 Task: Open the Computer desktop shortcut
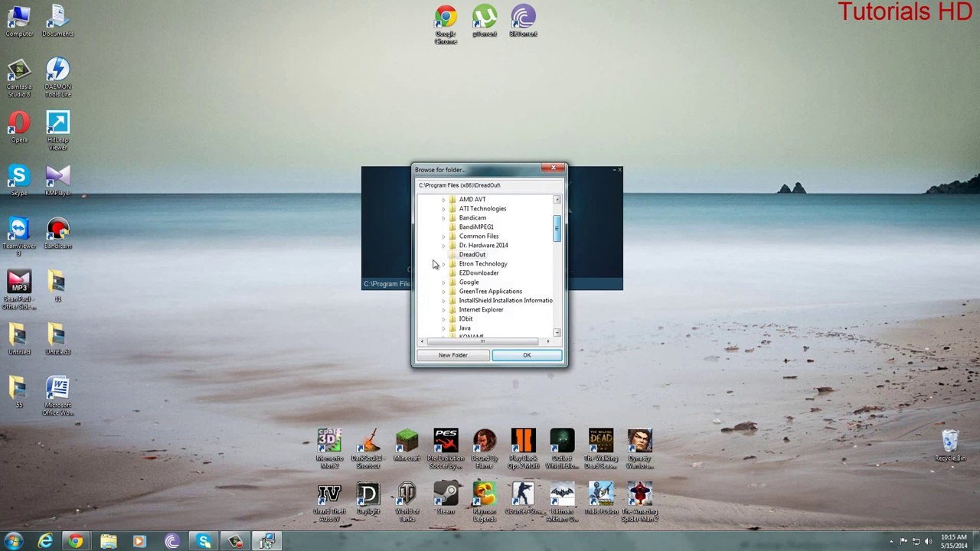(19, 21)
